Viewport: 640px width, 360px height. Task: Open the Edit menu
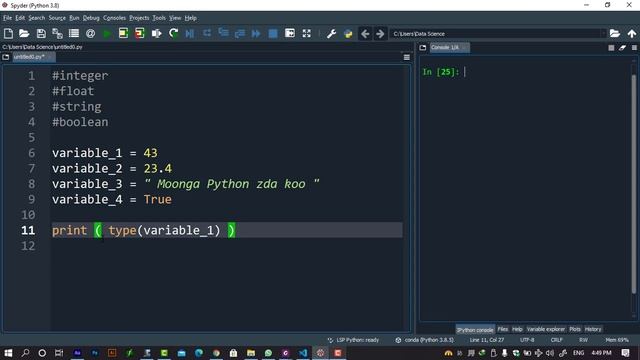(x=20, y=18)
